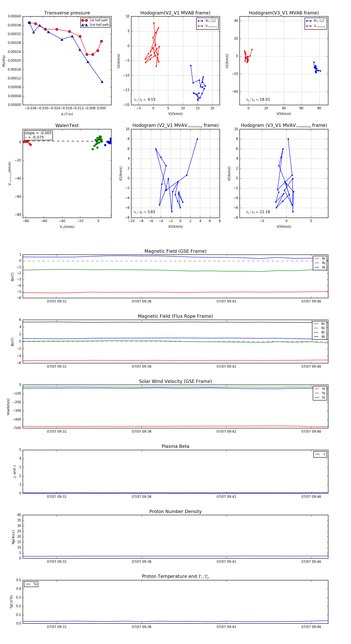The width and height of the screenshot is (351, 644).
Task: Click the 'Np(#/cc)' y-axis label
Action: 13,537
